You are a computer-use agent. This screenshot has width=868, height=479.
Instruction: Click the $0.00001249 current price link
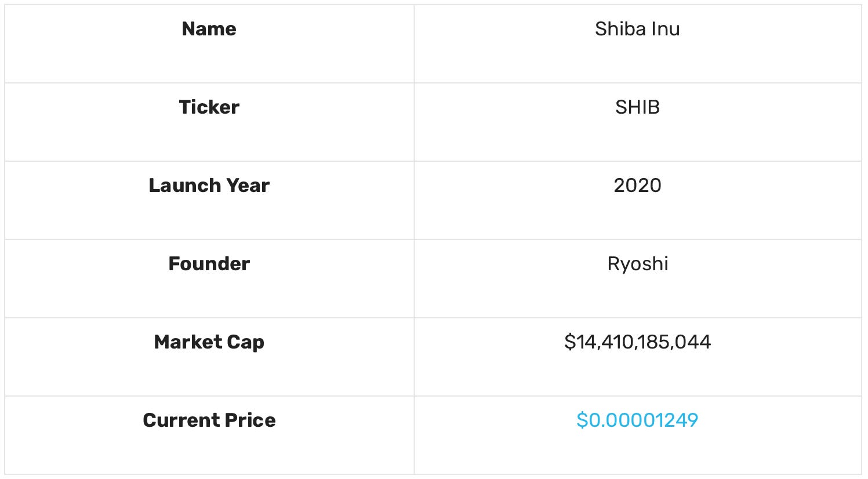click(x=637, y=420)
